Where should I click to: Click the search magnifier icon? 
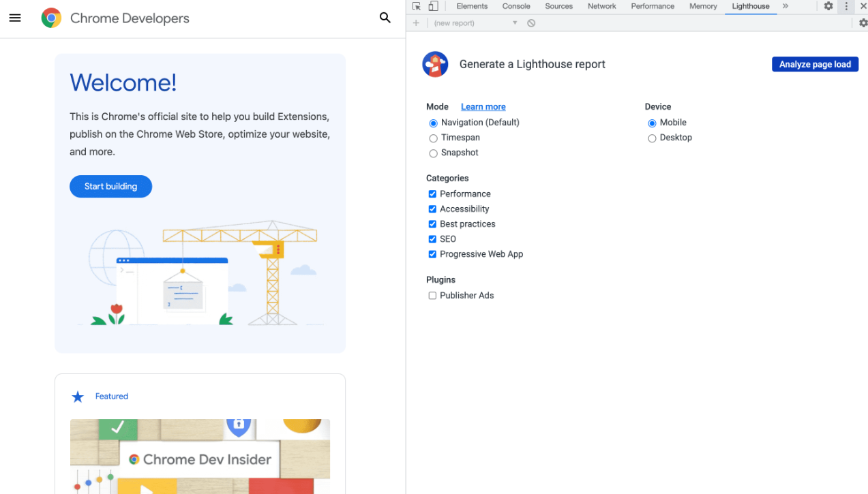point(385,18)
